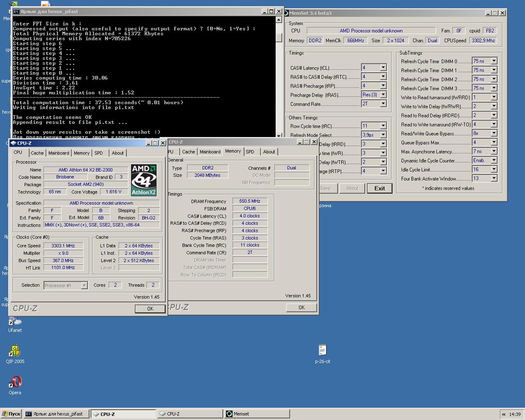Image resolution: width=525 pixels, height=420 pixels.
Task: Click the Core Voltage 1.616 V field
Action: click(114, 192)
